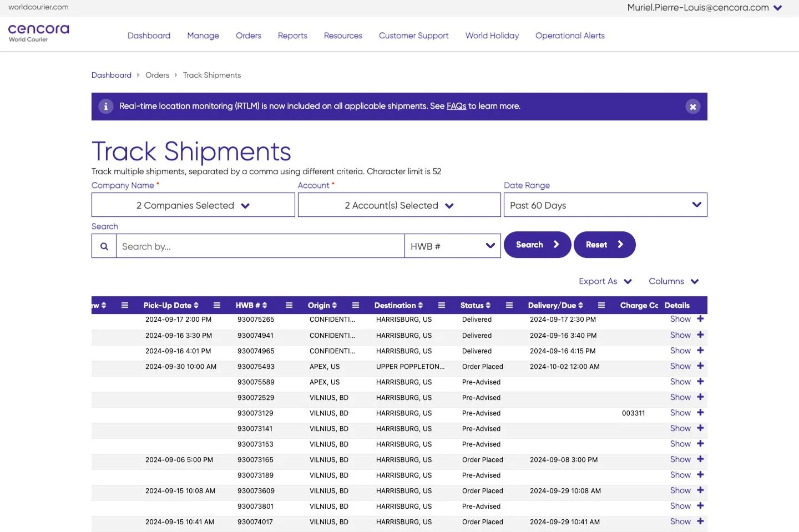
Task: Expand plus icon for shipment 930075589
Action: pos(700,382)
